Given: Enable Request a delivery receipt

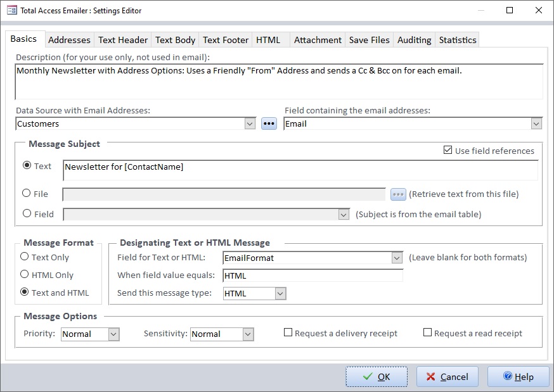Looking at the screenshot, I should [288, 332].
